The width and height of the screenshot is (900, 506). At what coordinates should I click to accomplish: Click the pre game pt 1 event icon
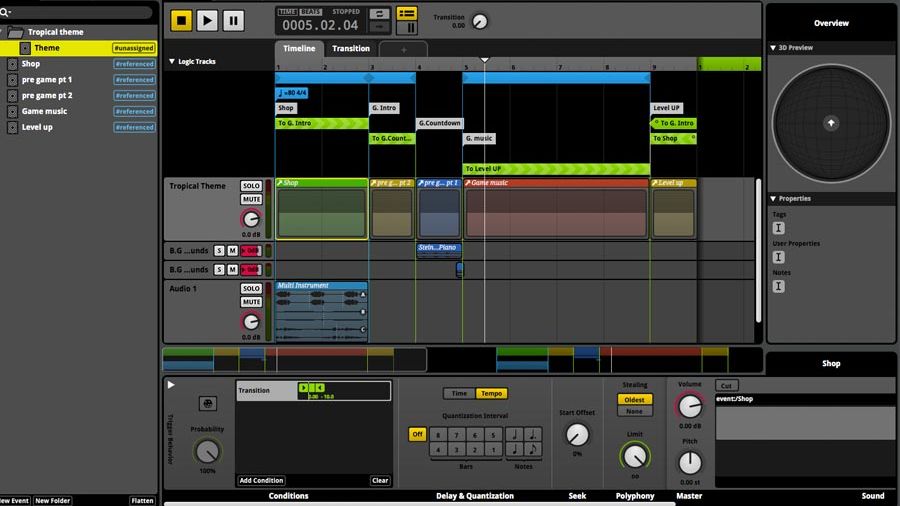point(12,80)
